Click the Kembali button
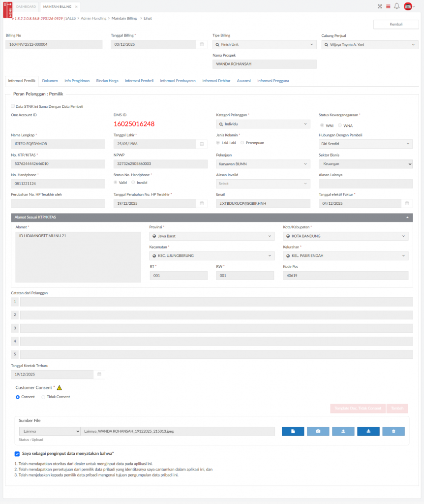424x504 pixels. pos(396,24)
